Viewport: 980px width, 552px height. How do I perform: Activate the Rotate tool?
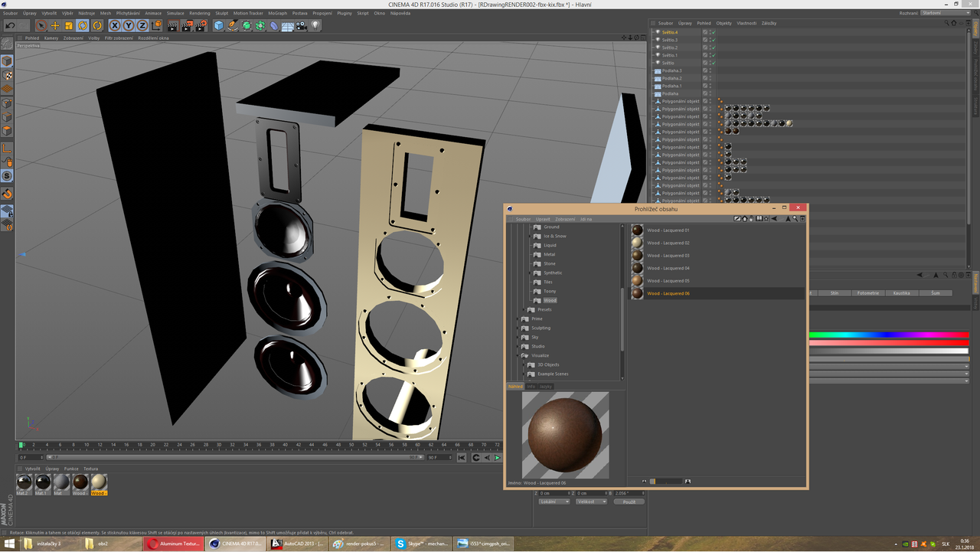[83, 25]
